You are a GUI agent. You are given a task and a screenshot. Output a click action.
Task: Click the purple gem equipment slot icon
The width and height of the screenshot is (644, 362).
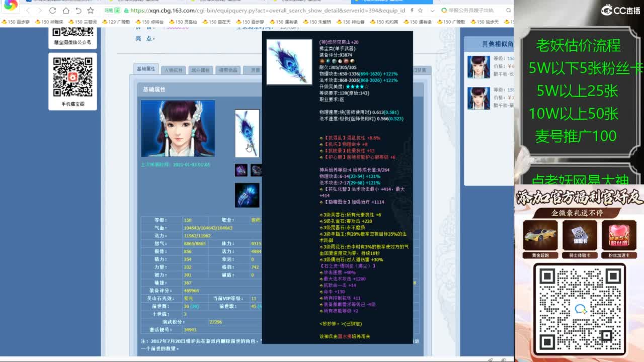click(241, 170)
